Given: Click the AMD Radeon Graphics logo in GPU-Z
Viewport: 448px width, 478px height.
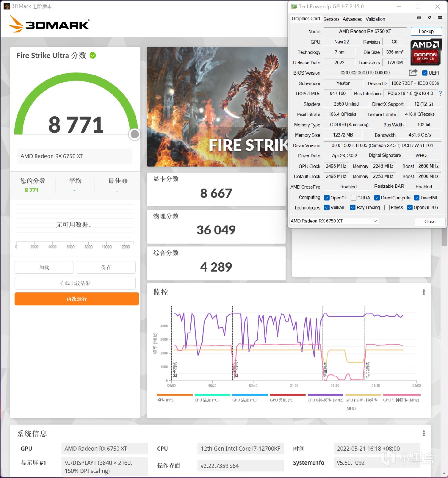Looking at the screenshot, I should tap(426, 52).
